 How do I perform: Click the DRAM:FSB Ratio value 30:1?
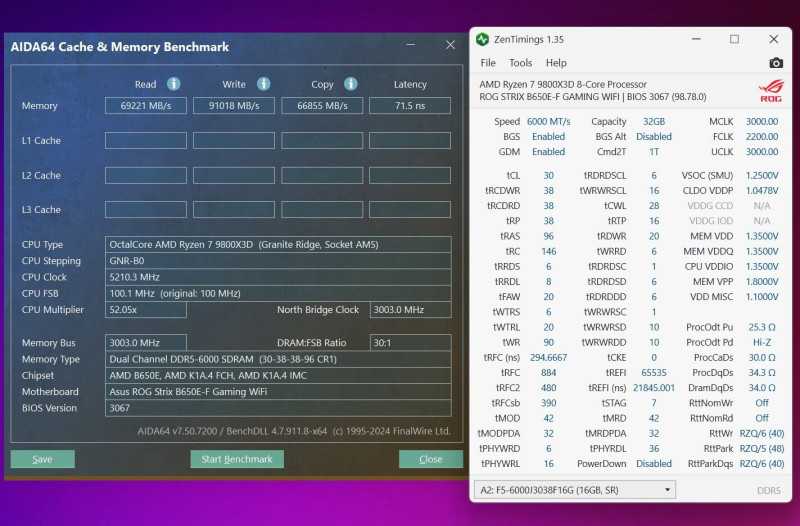coord(410,343)
